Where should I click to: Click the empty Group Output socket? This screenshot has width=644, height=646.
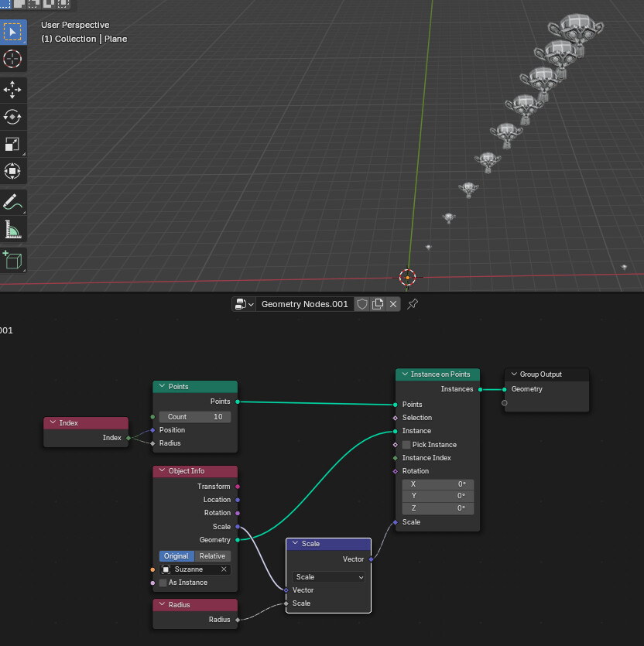(x=504, y=402)
